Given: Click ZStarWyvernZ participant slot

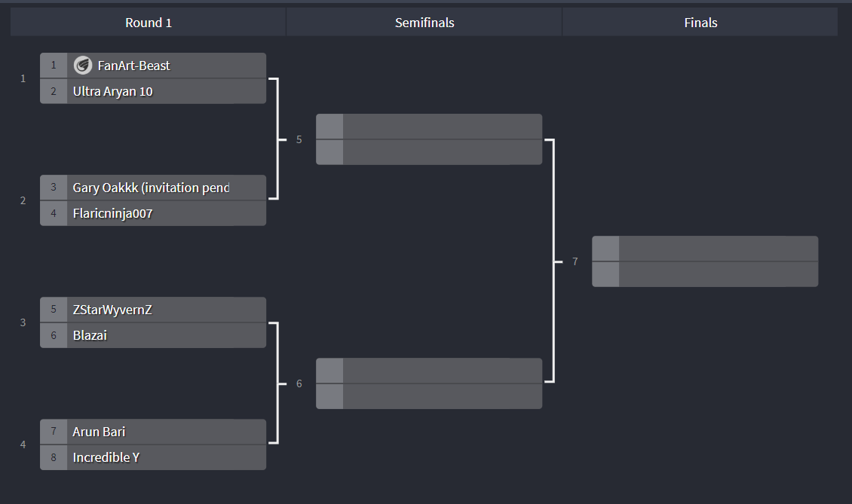Looking at the screenshot, I should click(153, 310).
